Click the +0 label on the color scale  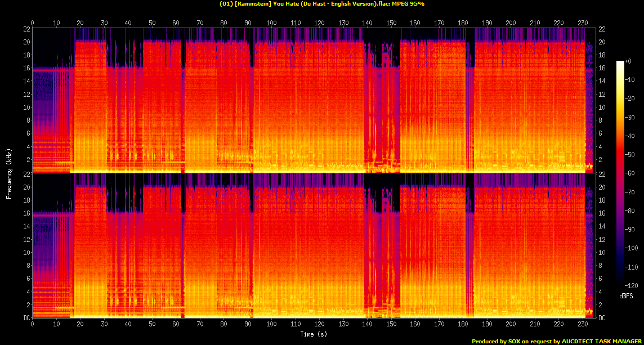pyautogui.click(x=628, y=61)
